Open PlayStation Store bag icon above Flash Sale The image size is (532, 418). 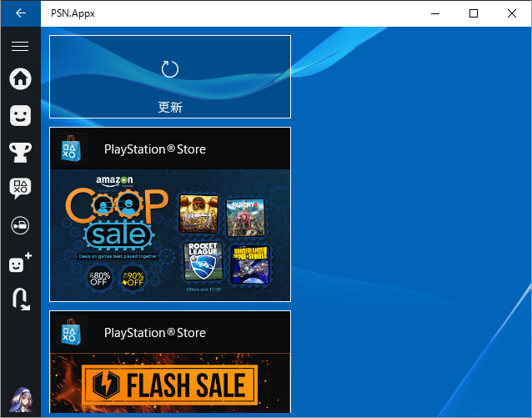71,332
